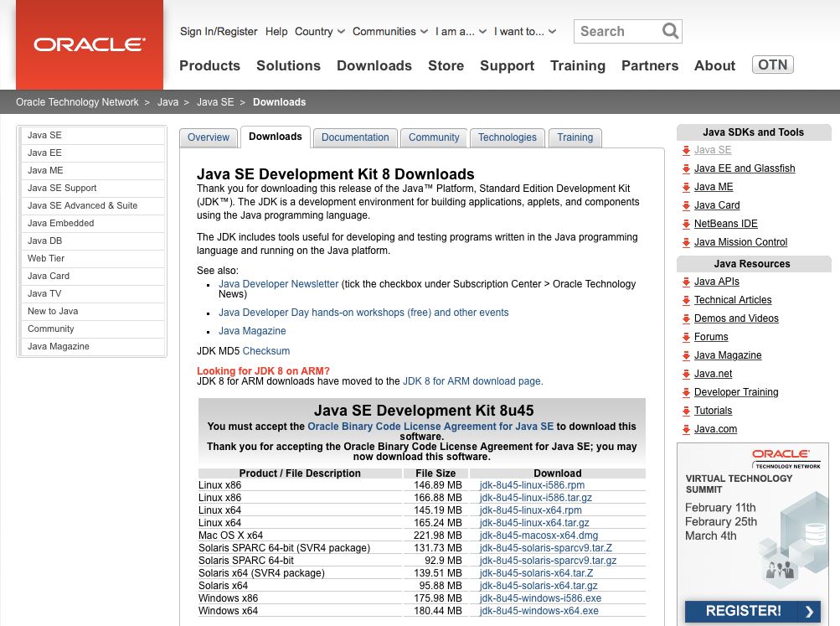Open the Solutions menu
840x626 pixels.
288,65
